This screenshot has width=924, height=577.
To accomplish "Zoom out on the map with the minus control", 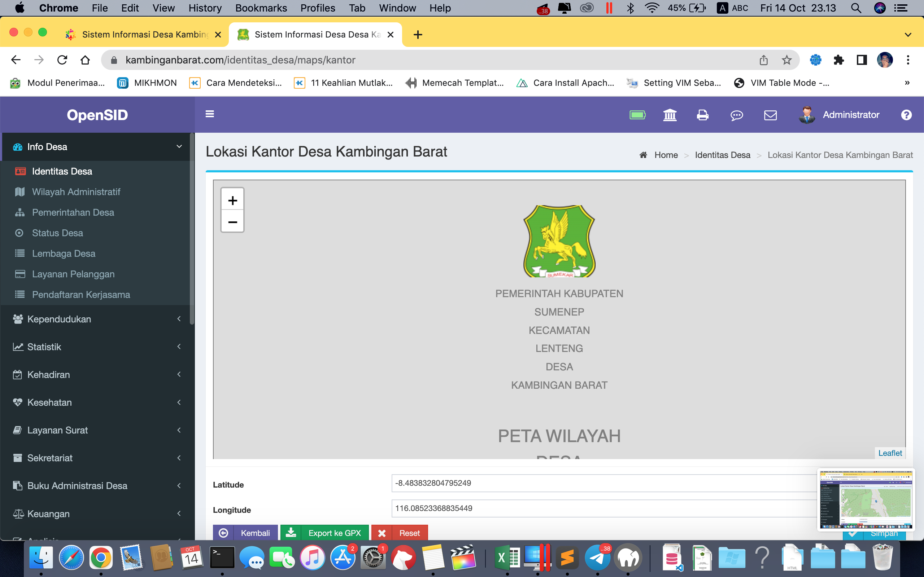I will 232,221.
